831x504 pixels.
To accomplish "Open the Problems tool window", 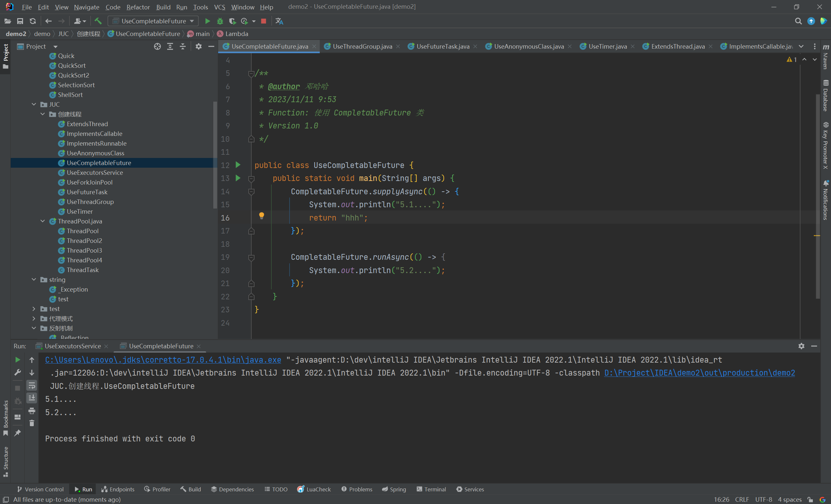I will pos(357,489).
